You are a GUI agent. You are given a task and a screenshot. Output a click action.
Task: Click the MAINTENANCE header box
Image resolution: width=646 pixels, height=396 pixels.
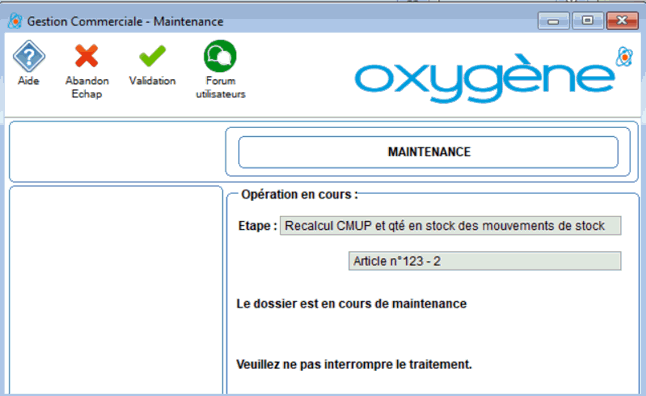click(428, 152)
